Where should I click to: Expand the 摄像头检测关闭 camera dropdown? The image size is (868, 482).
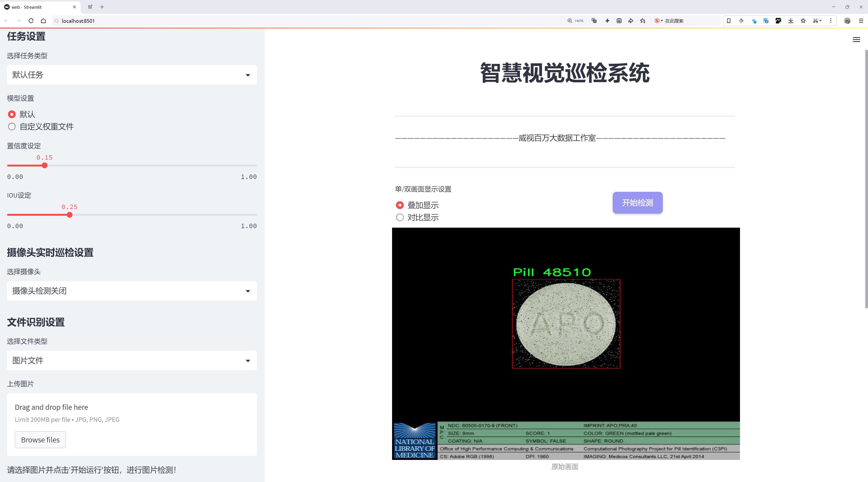[x=132, y=291]
